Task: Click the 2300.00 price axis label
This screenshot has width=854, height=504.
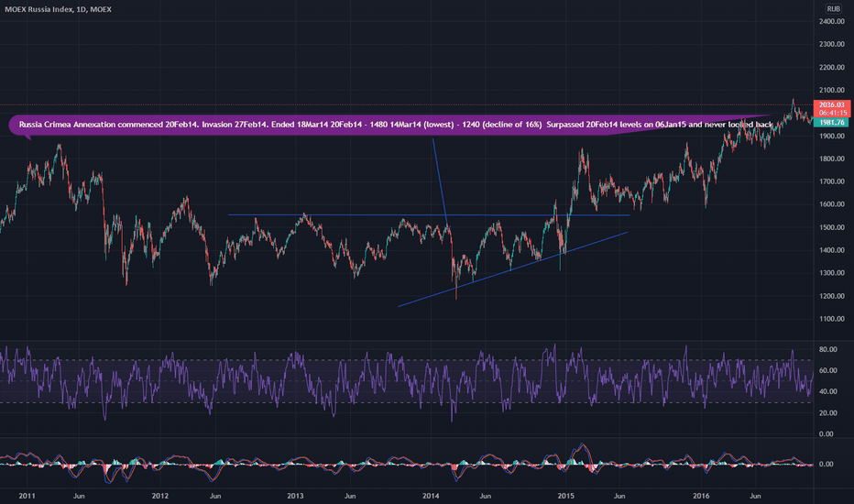Action: (831, 44)
